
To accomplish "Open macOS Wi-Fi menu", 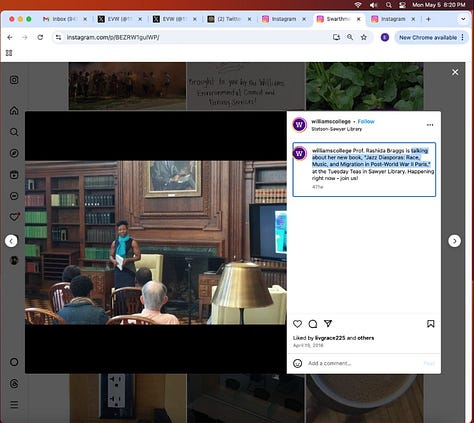I will pos(358,5).
